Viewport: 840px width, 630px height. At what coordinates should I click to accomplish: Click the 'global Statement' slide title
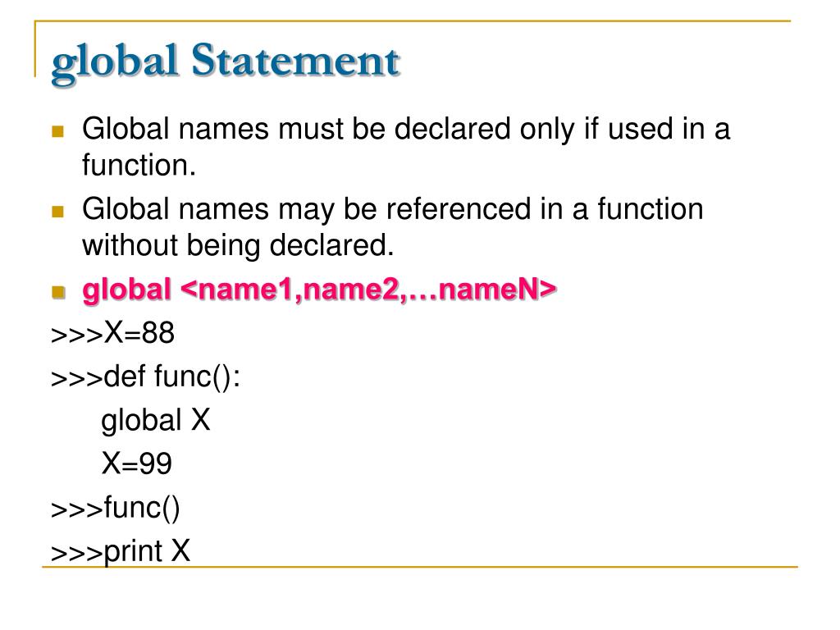(x=226, y=62)
